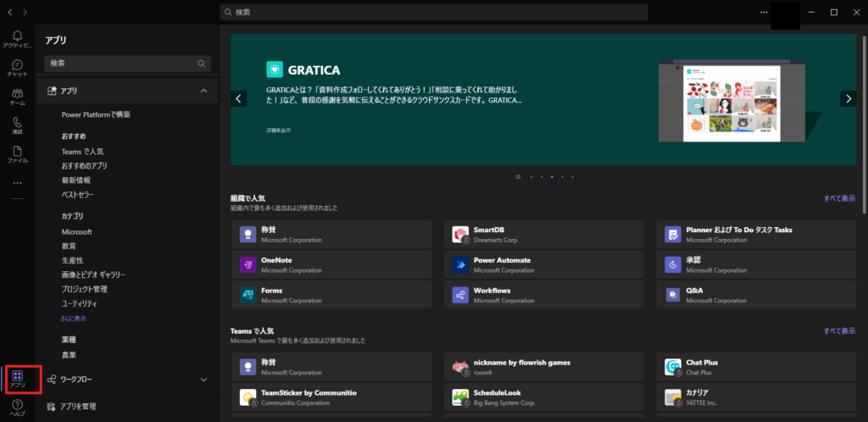
Task: Open the OneNote app icon
Action: (x=248, y=265)
